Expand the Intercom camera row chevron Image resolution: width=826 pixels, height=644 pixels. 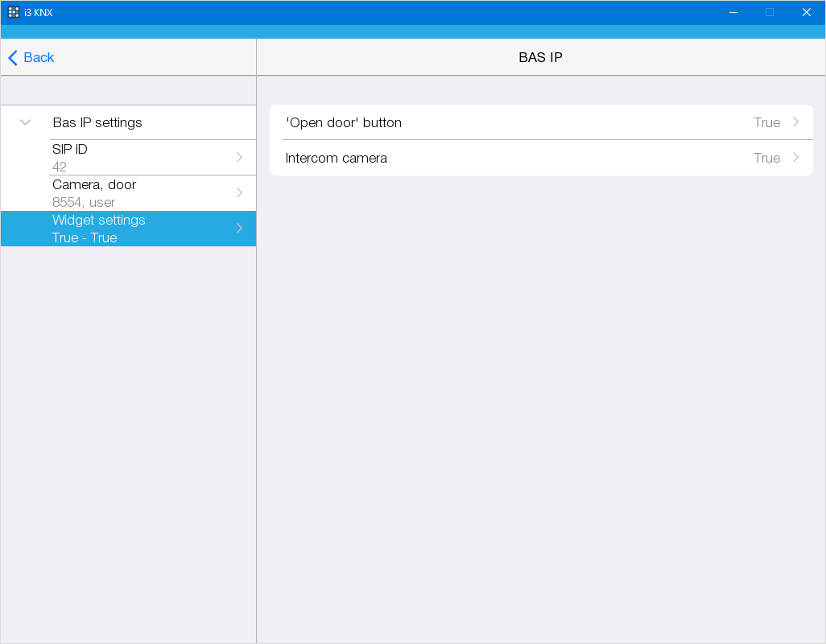tap(795, 158)
